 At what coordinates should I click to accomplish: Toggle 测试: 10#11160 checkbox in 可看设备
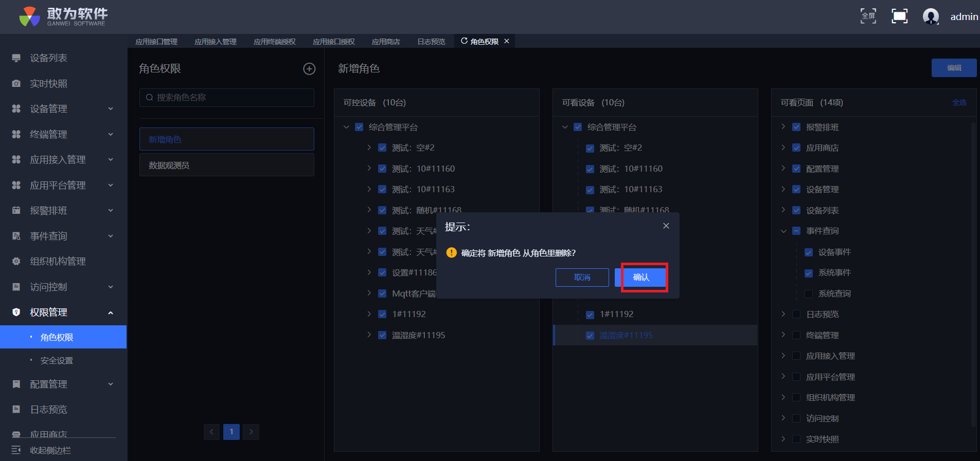[x=590, y=169]
